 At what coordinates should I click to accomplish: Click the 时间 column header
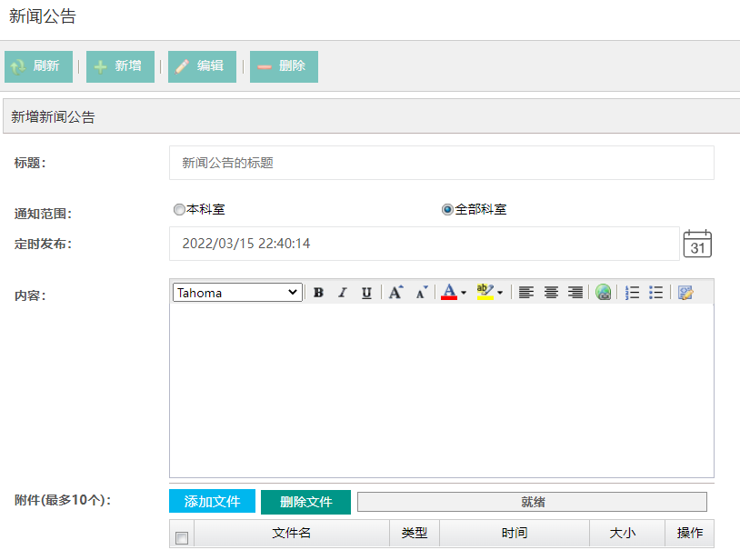coord(515,533)
